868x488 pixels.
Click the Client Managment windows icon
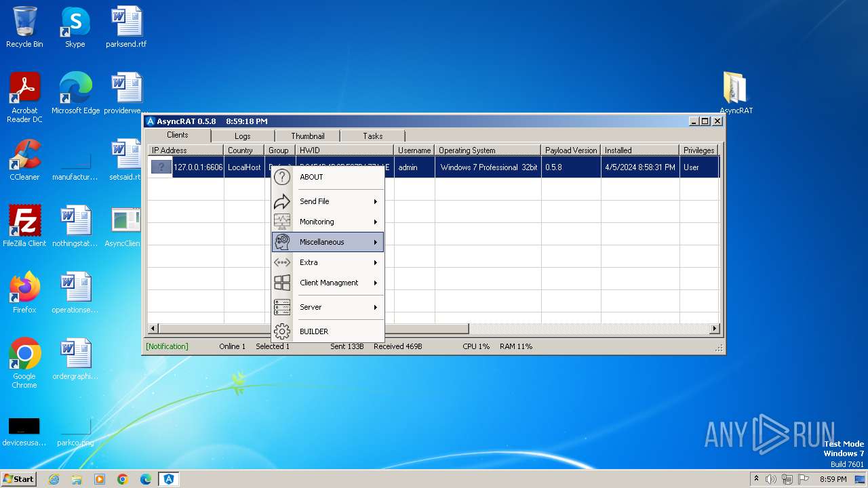pos(282,283)
